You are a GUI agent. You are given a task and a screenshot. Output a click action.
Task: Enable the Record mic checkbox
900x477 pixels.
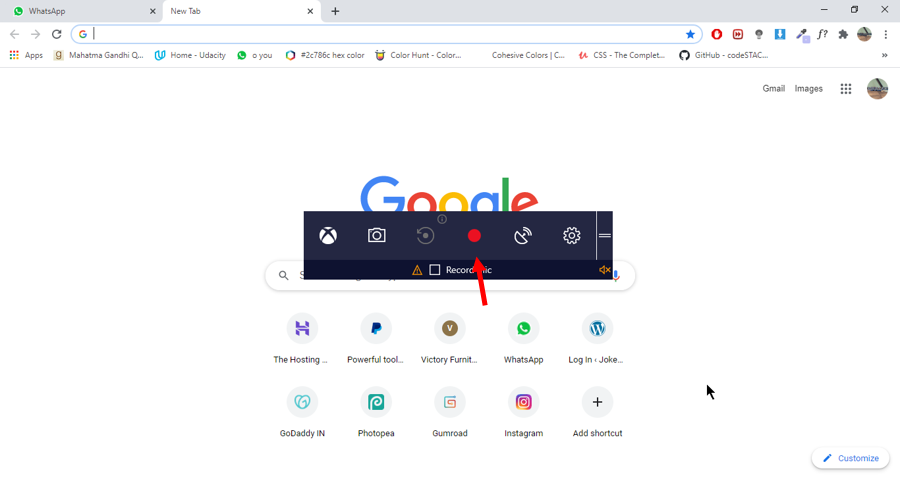(435, 270)
